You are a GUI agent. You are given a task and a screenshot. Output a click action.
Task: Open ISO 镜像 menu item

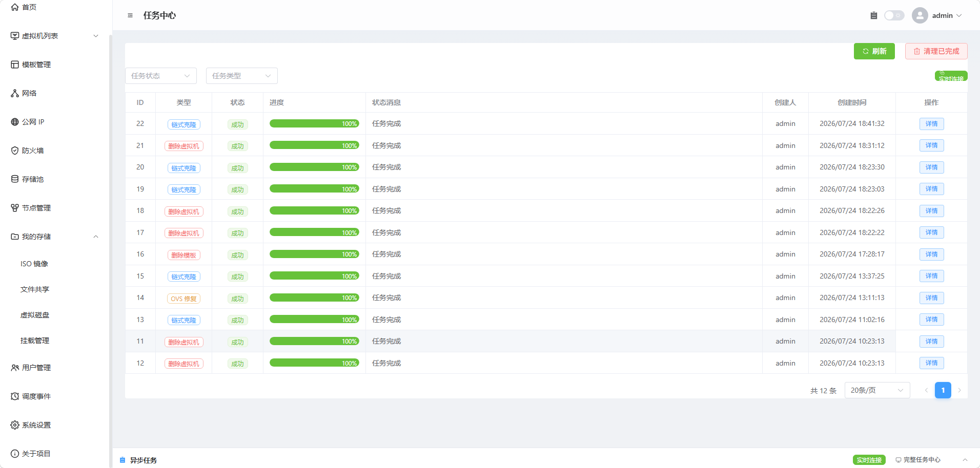tap(34, 264)
